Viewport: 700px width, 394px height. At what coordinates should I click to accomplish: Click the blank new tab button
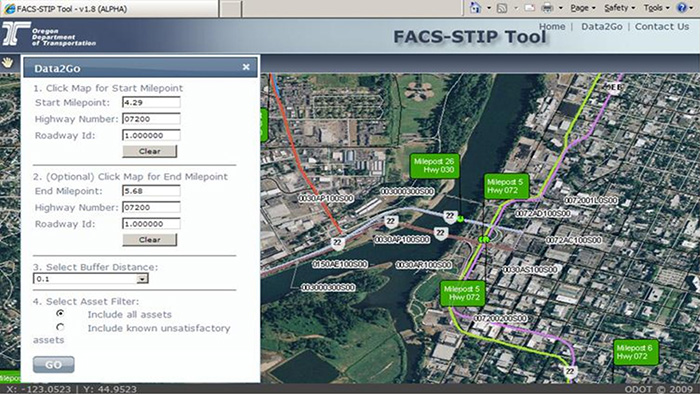(x=231, y=9)
